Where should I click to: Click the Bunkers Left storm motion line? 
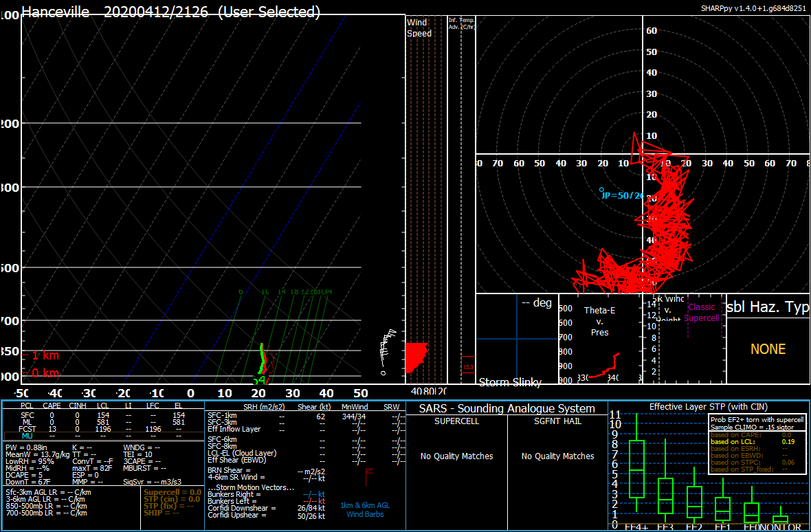point(267,501)
